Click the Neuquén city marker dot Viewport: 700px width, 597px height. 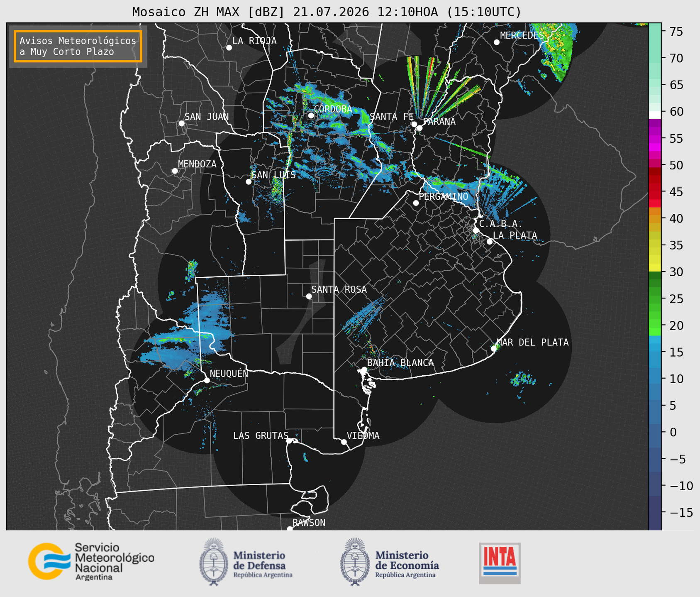[x=207, y=380]
